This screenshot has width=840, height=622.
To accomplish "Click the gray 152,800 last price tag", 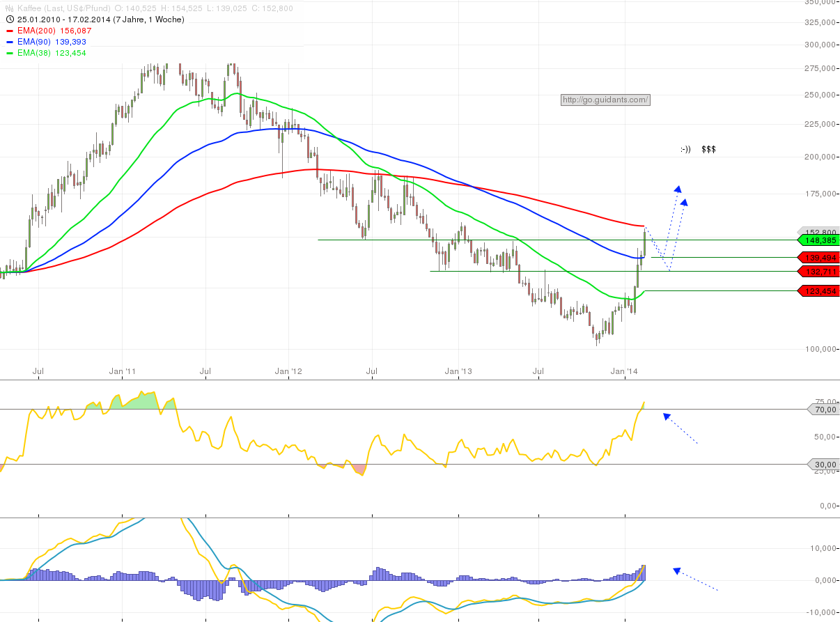I will pos(818,231).
